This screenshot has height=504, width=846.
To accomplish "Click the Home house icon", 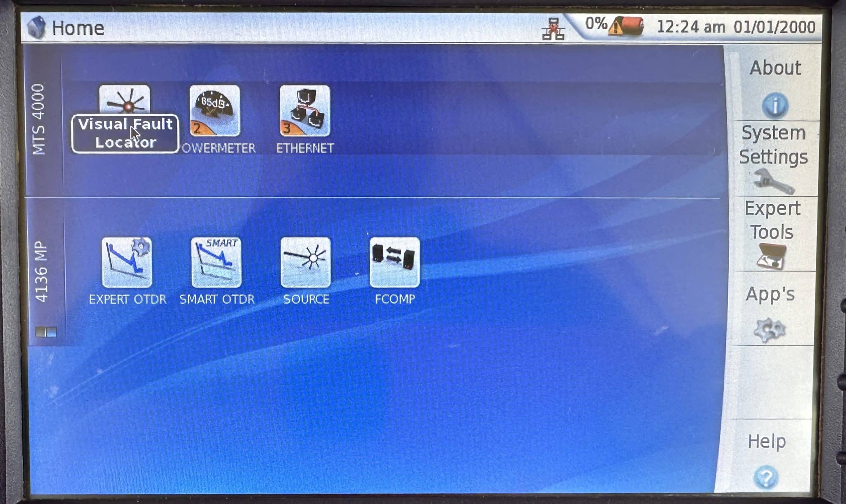I will coord(37,27).
